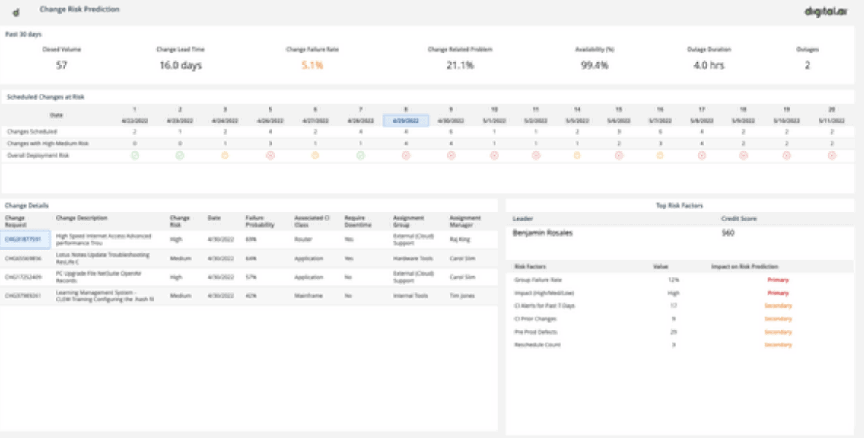Click the green risk icon under 4/22/2022
Screen dimensions: 868x443
click(x=135, y=155)
